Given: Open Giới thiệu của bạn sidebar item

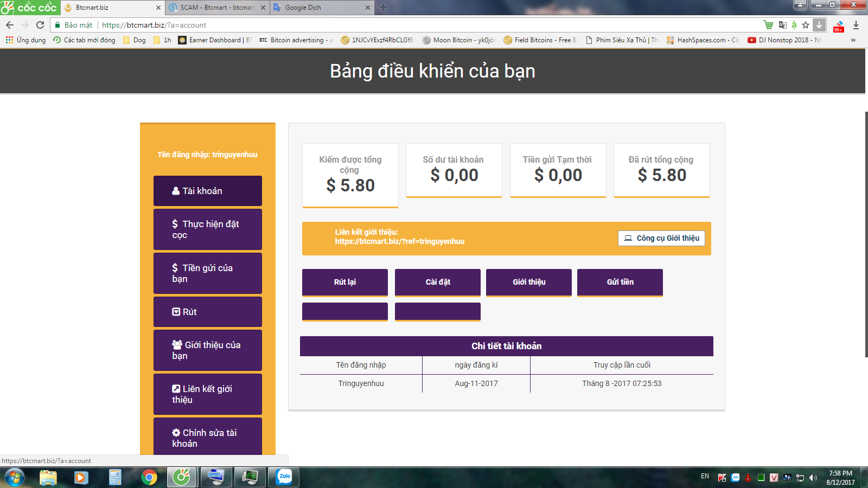Looking at the screenshot, I should click(208, 350).
